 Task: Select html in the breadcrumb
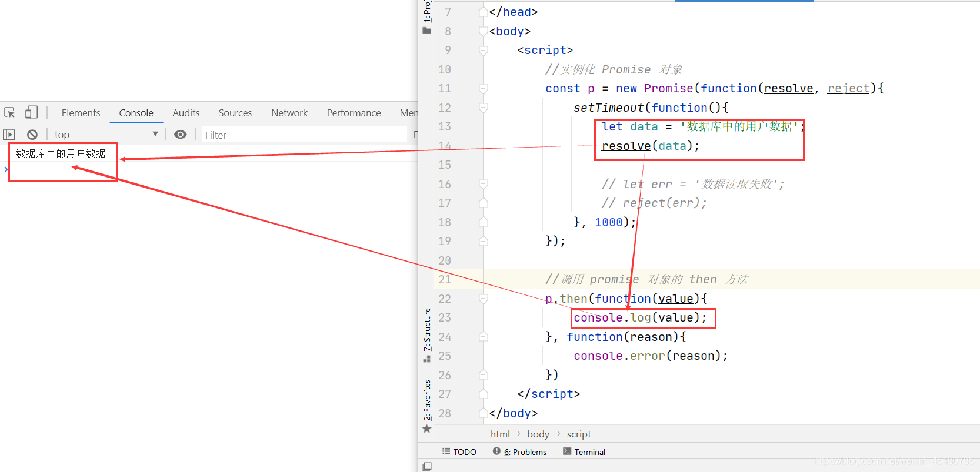[x=500, y=434]
